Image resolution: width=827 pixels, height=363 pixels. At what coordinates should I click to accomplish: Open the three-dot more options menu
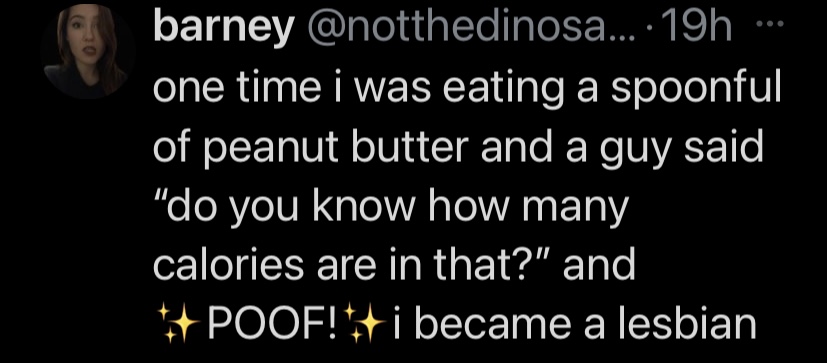[x=775, y=24]
